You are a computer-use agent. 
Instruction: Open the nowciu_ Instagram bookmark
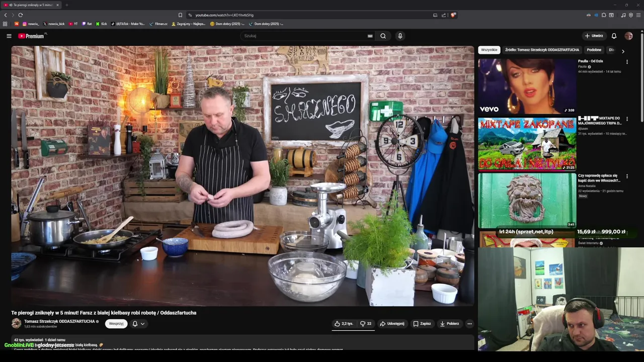pyautogui.click(x=30, y=24)
